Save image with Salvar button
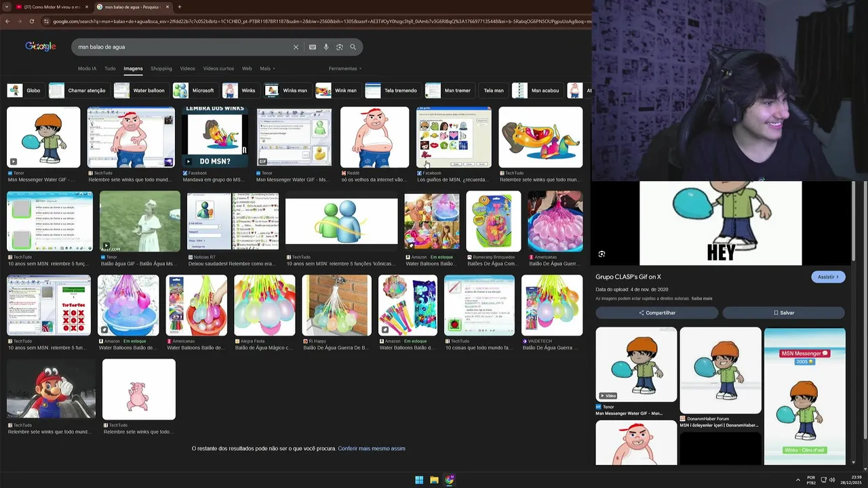 tap(783, 312)
